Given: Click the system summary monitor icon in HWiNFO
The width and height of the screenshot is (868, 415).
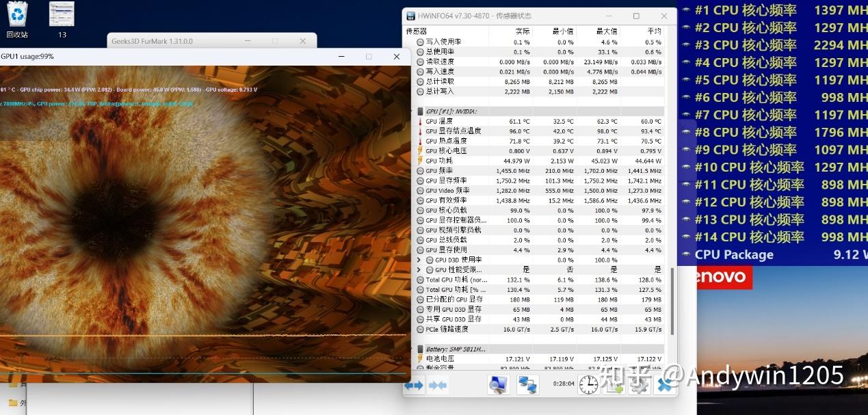Looking at the screenshot, I should coord(497,385).
